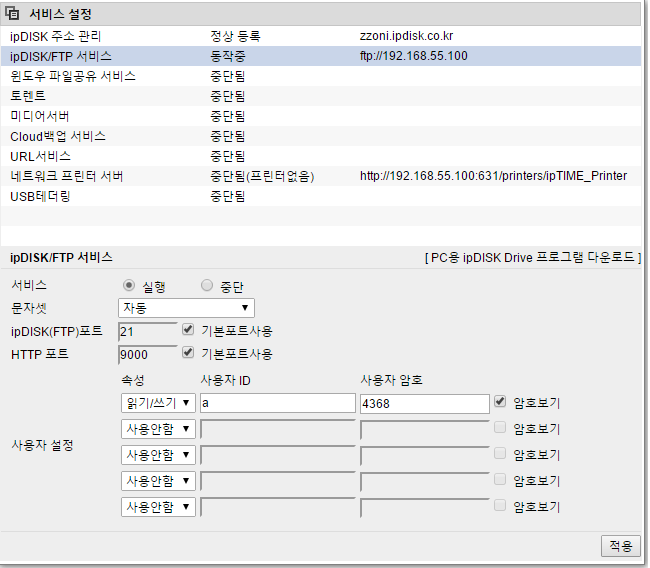Open the 토렌트 service row

click(321, 96)
